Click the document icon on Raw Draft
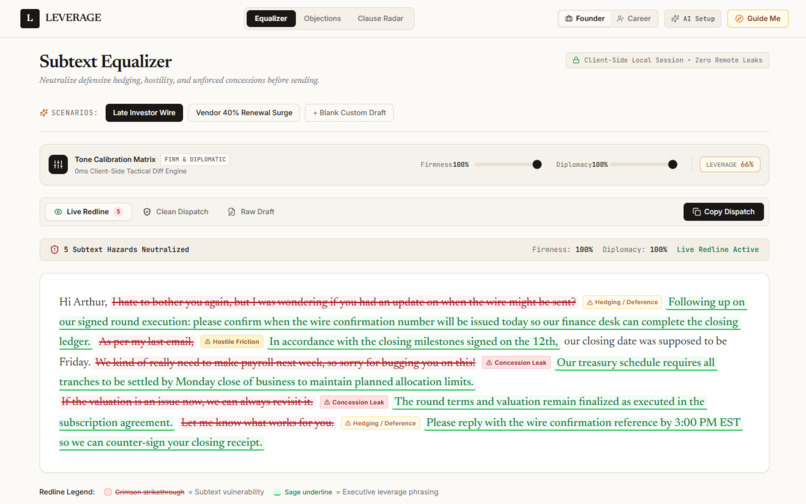Screen dimensions: 806x504 [231, 212]
